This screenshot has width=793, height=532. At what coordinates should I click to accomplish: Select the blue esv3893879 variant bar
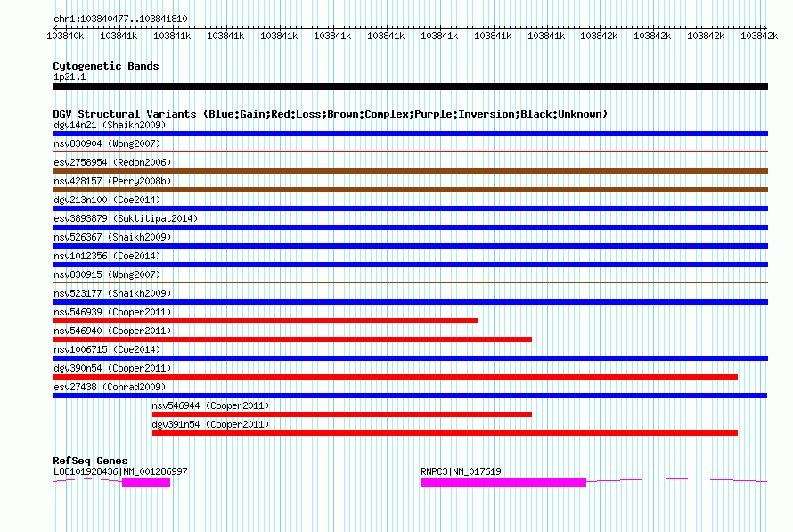[x=410, y=227]
